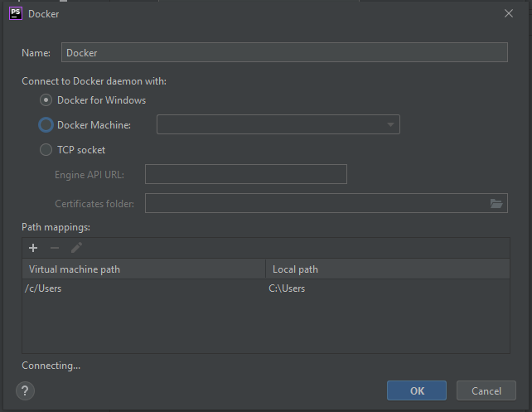Open the Certificates folder browse icon
This screenshot has height=412, width=532.
(496, 204)
